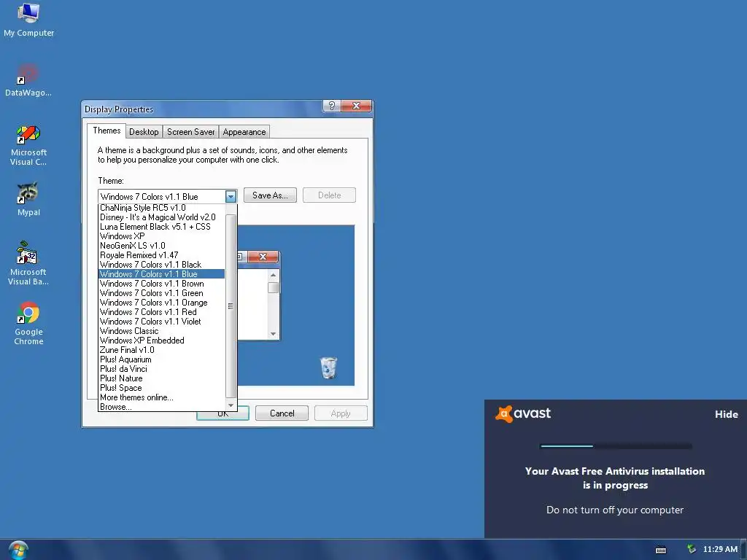Click the tray icon beside the clock
The width and height of the screenshot is (747, 560).
pyautogui.click(x=692, y=549)
